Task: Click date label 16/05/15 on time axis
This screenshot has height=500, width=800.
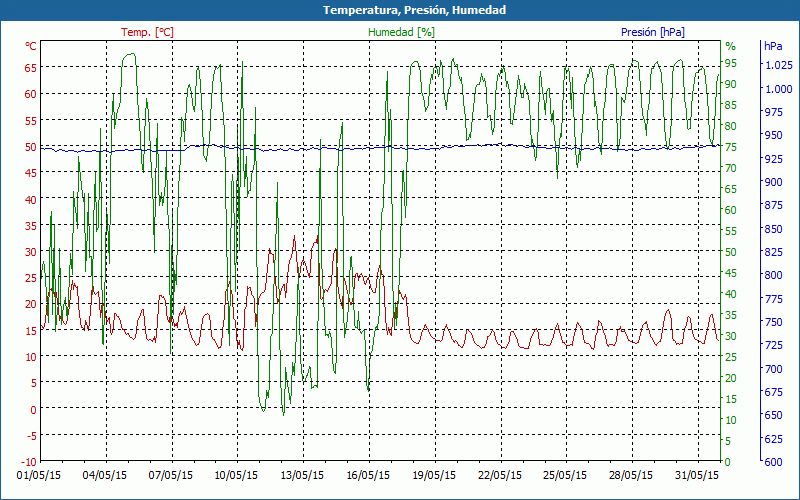Action: click(x=369, y=475)
